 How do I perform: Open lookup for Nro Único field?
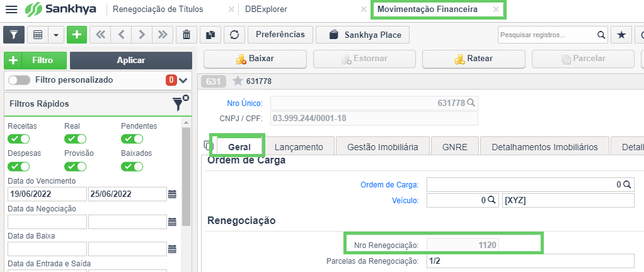[x=471, y=103]
